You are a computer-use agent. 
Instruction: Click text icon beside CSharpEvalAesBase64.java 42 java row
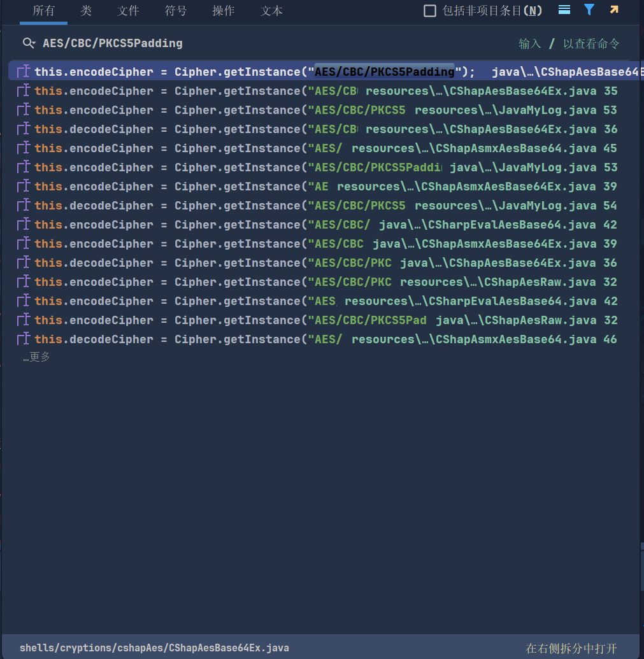coord(24,224)
